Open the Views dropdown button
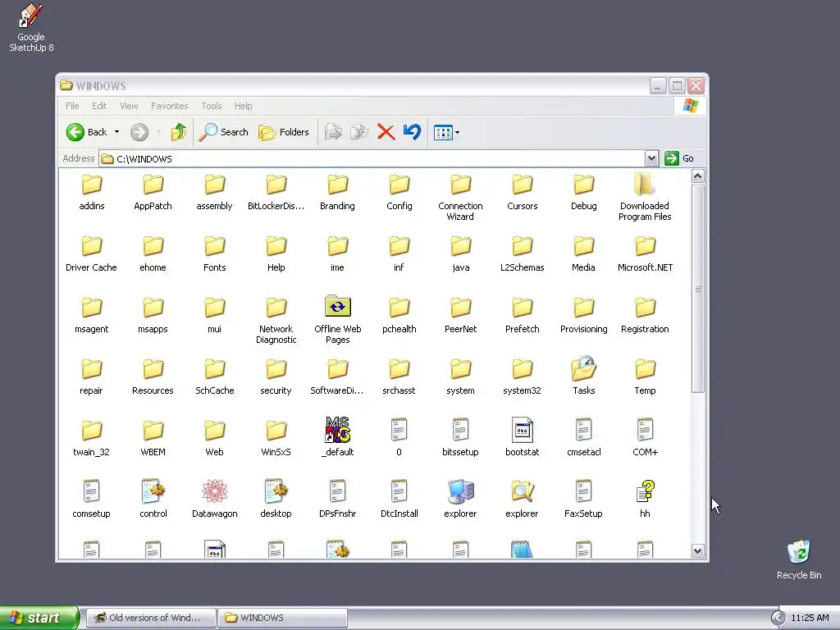This screenshot has width=840, height=630. pos(446,132)
